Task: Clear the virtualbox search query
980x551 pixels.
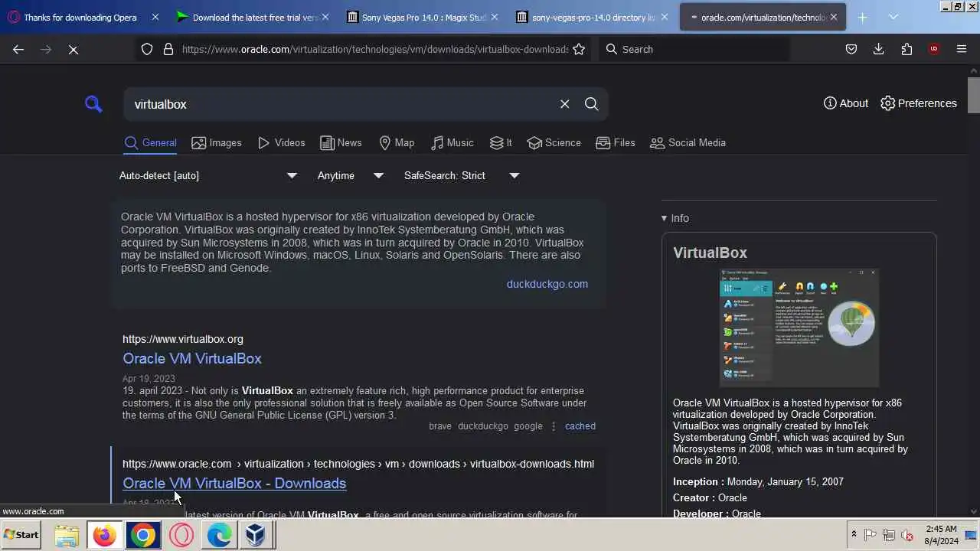Action: (x=564, y=104)
